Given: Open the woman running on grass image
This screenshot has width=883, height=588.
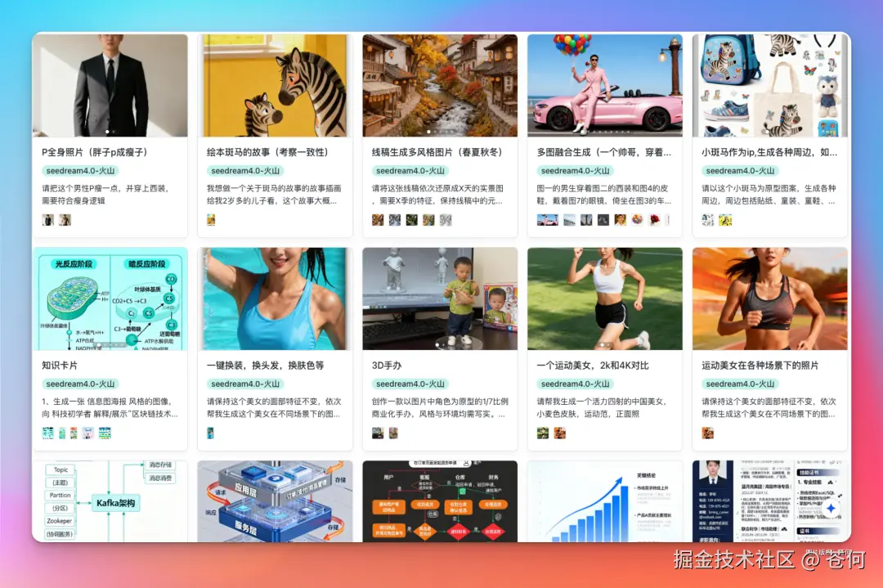Looking at the screenshot, I should pos(605,298).
